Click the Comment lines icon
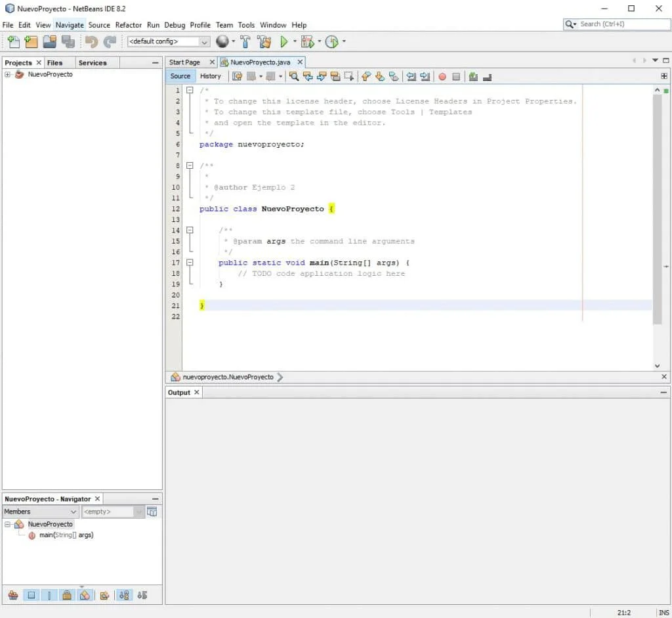Image resolution: width=672 pixels, height=618 pixels. (473, 76)
